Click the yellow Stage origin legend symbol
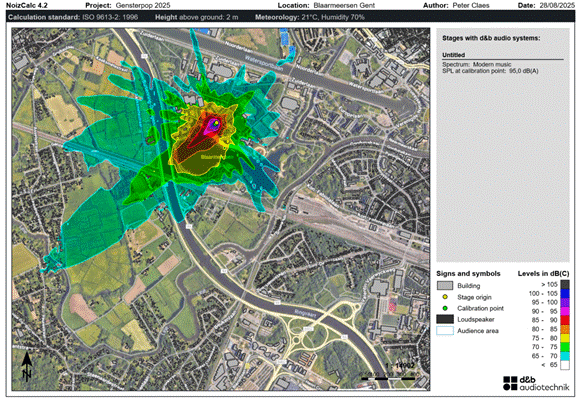The height and width of the screenshot is (399, 580). pos(445,297)
